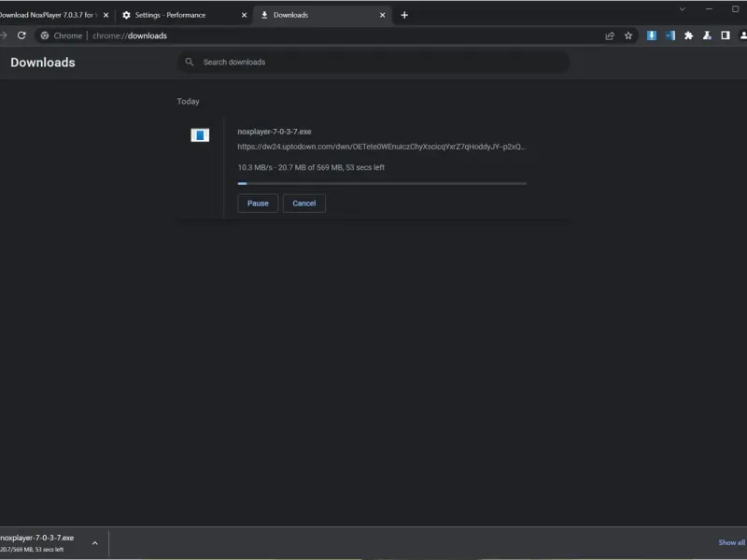Click the download speed and time-left status text

[311, 168]
